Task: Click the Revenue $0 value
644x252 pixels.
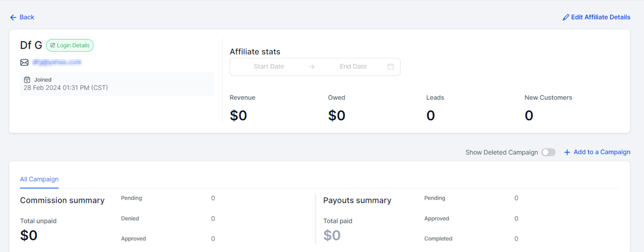Action: point(238,116)
